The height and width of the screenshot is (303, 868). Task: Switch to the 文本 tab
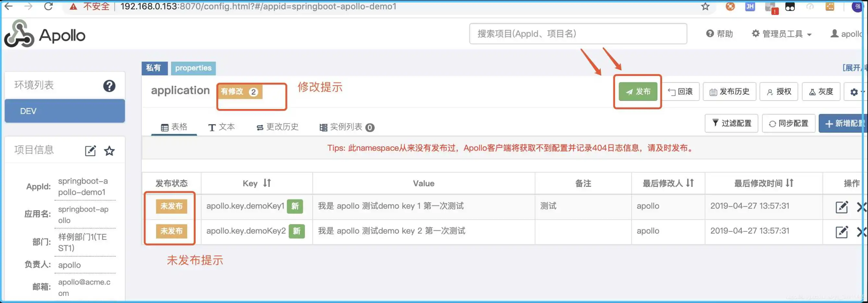222,127
